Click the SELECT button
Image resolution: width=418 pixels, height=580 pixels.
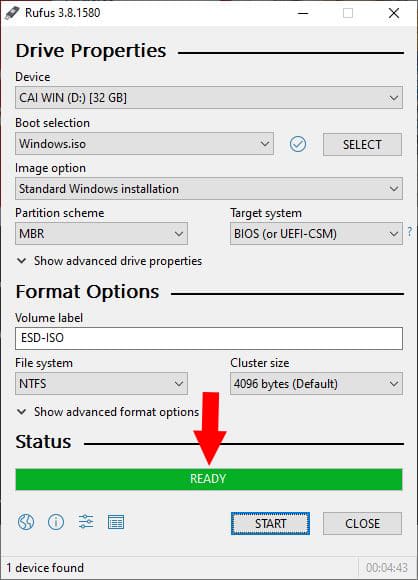[x=362, y=145]
